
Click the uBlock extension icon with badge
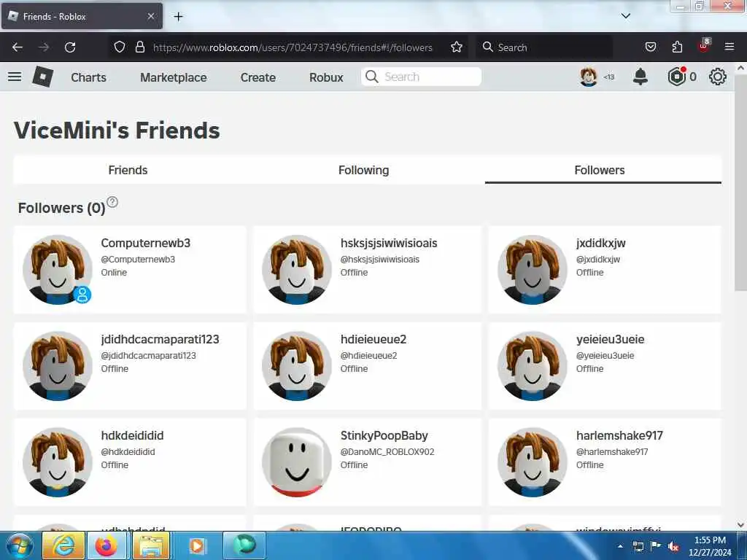704,46
